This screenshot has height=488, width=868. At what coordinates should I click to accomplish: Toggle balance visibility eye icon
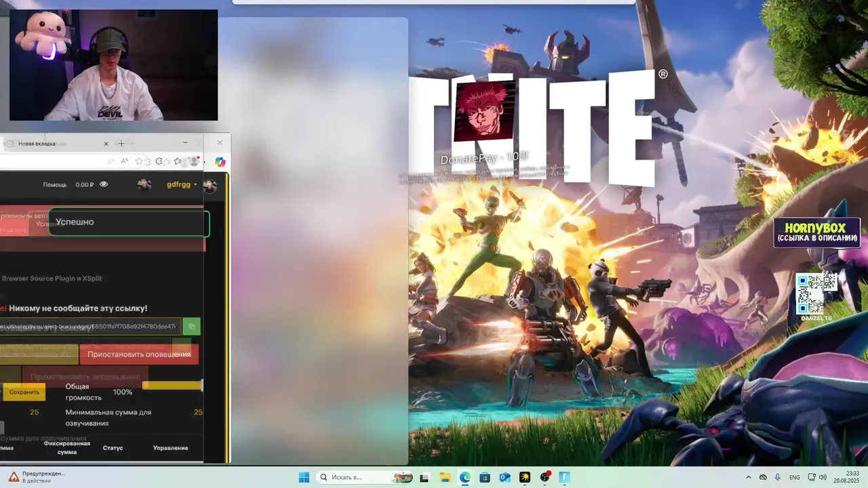tap(104, 184)
